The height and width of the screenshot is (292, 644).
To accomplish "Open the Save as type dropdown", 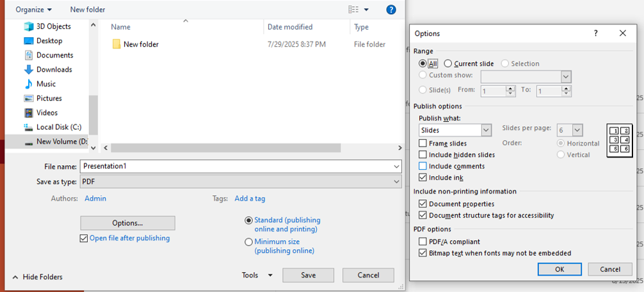I will click(x=397, y=182).
